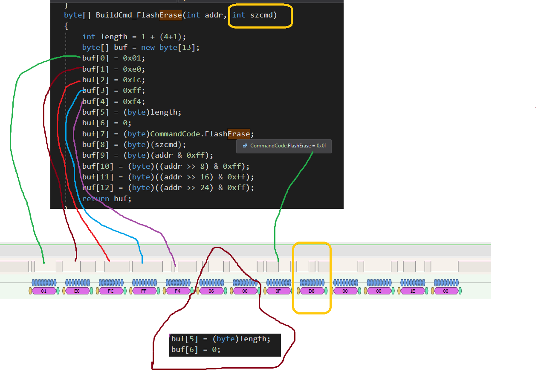Click the line 'buf[8] = (byte)(szcmd);'
This screenshot has height=392, width=544.
click(x=134, y=144)
